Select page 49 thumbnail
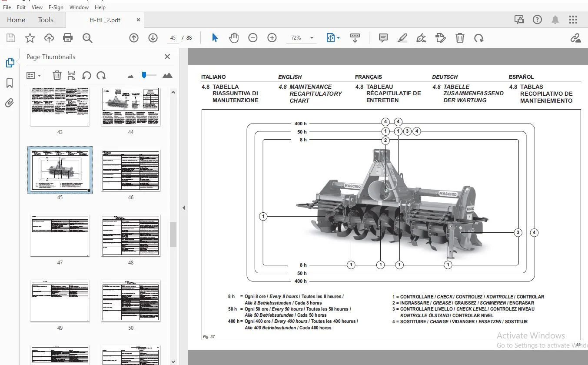Screen dimensions: 588x365 point(60,301)
